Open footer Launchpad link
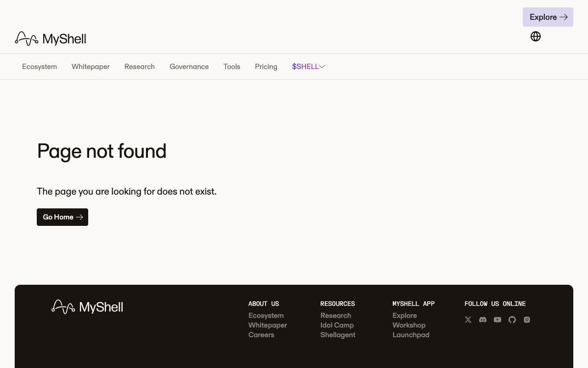 pos(411,335)
